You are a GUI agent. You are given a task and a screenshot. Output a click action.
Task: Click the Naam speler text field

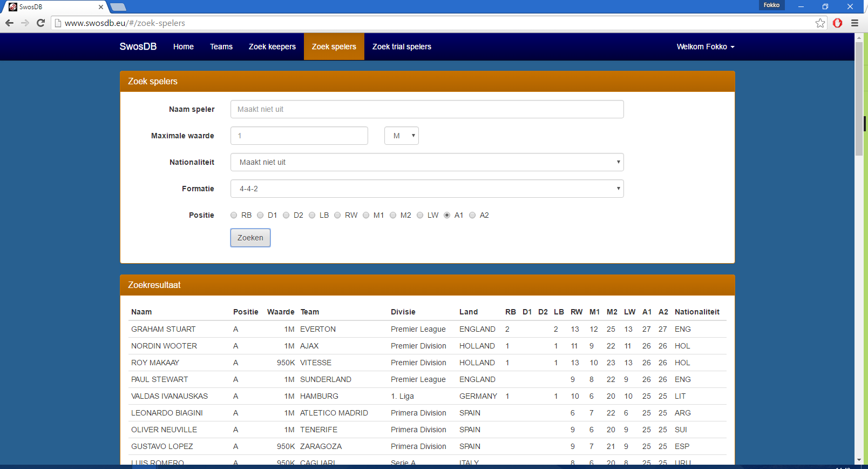pyautogui.click(x=426, y=109)
